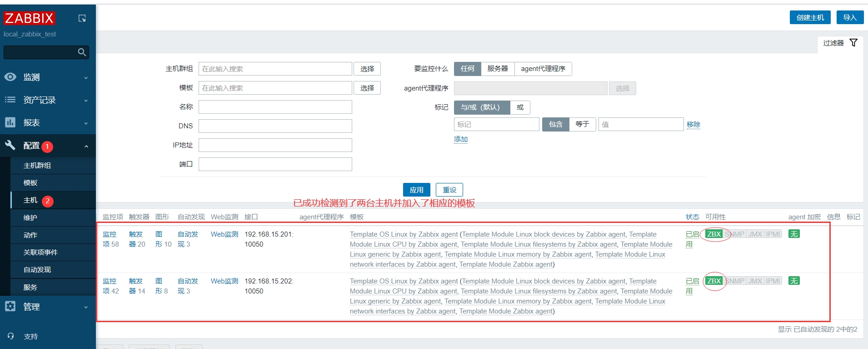Focus the 名称 input field
The height and width of the screenshot is (349, 868).
(275, 107)
